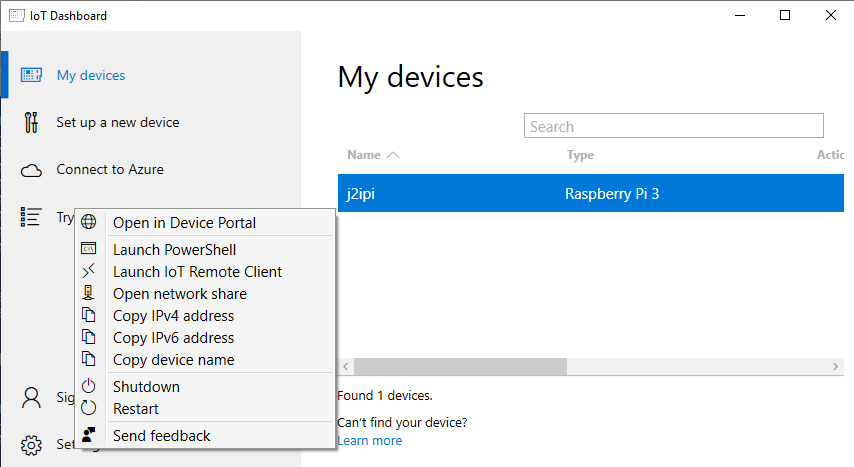Click the IoT Dashboard title bar app icon
This screenshot has width=854, height=467.
click(x=16, y=15)
